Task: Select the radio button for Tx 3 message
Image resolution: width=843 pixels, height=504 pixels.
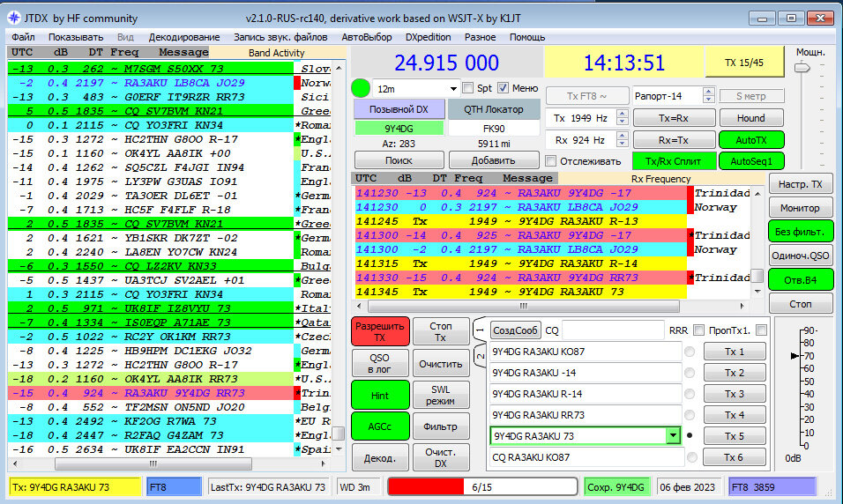Action: pyautogui.click(x=690, y=394)
